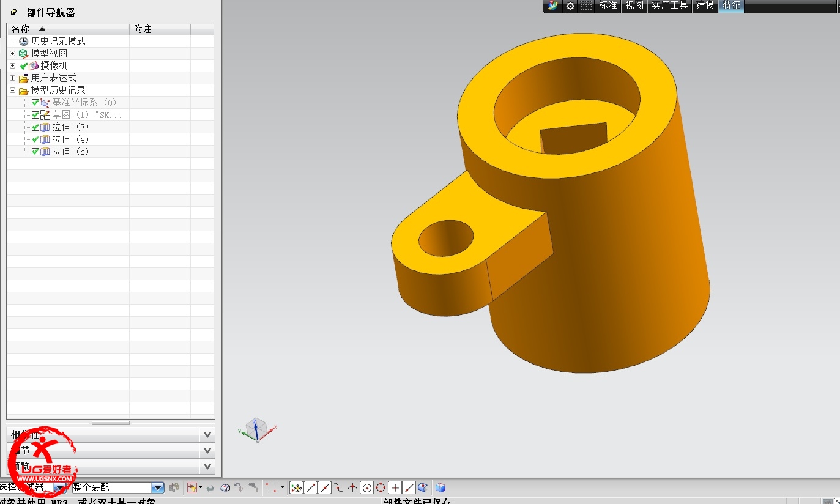The image size is (840, 504).
Task: Click the 模型视图 cube icon
Action: tap(23, 54)
